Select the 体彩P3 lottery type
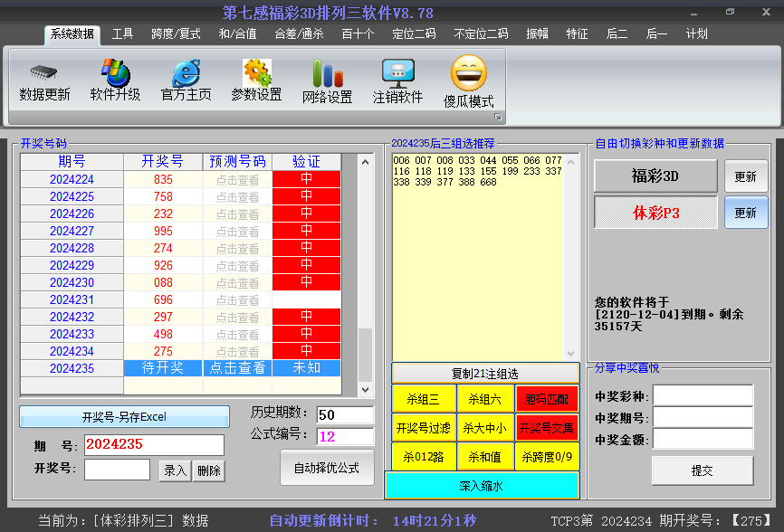Viewport: 784px width, 532px height. pos(655,214)
